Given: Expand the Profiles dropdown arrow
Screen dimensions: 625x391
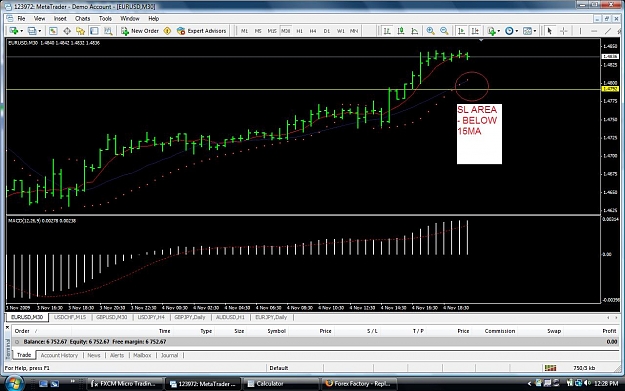Looking at the screenshot, I should coord(39,31).
